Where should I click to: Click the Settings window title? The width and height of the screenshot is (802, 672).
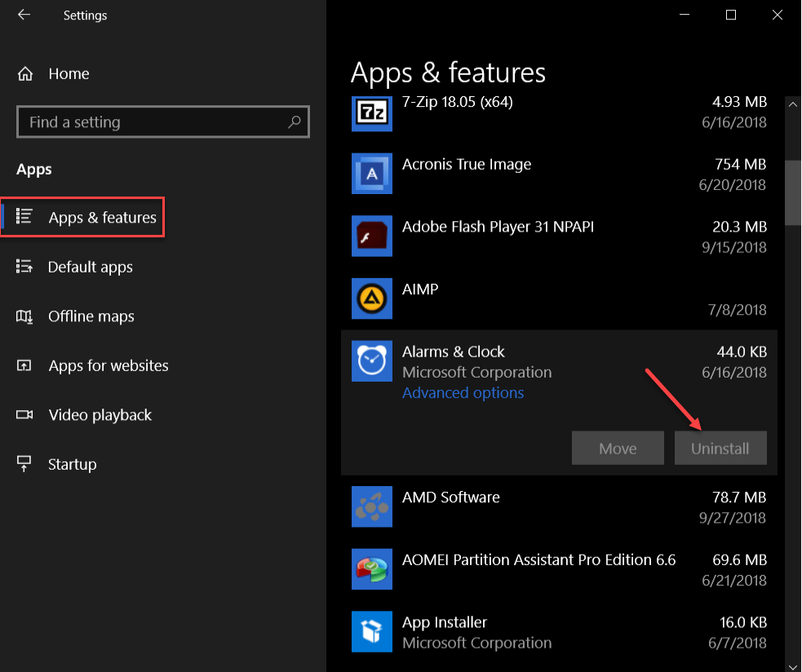click(86, 15)
